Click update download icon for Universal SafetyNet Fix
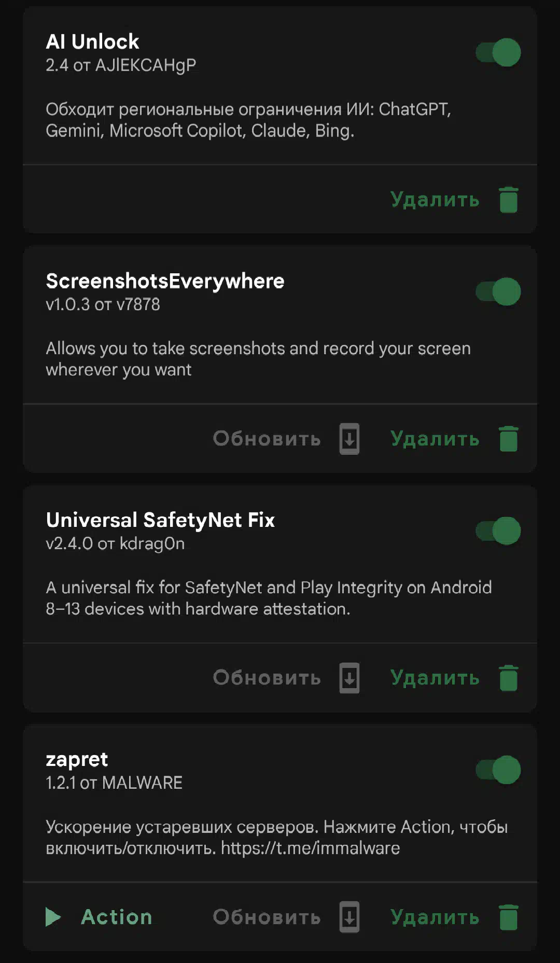 [x=349, y=678]
